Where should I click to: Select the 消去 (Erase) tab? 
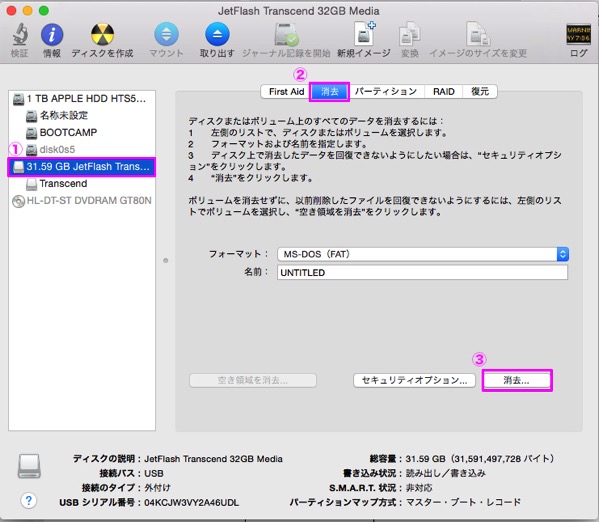329,92
